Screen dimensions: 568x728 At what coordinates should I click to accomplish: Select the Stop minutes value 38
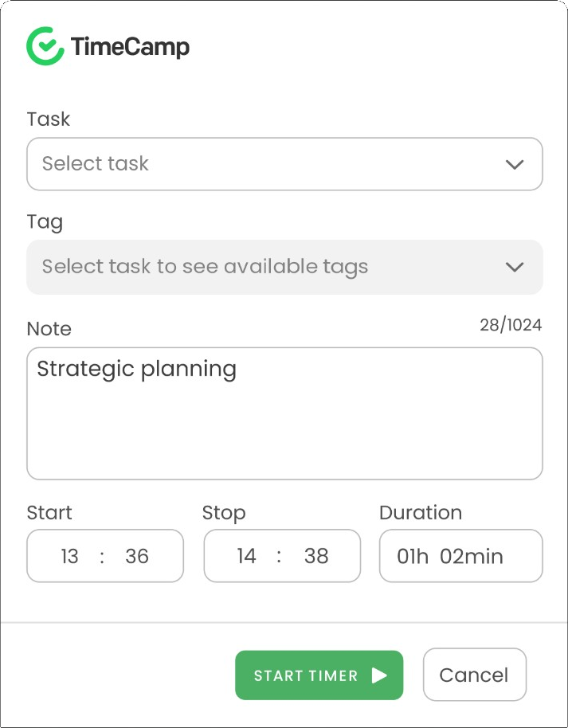316,556
